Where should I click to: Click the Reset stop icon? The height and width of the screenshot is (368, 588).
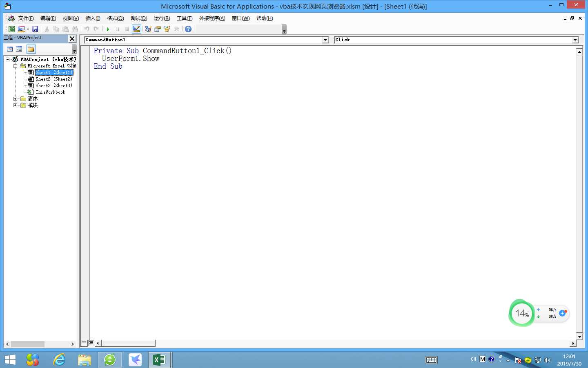pos(127,29)
